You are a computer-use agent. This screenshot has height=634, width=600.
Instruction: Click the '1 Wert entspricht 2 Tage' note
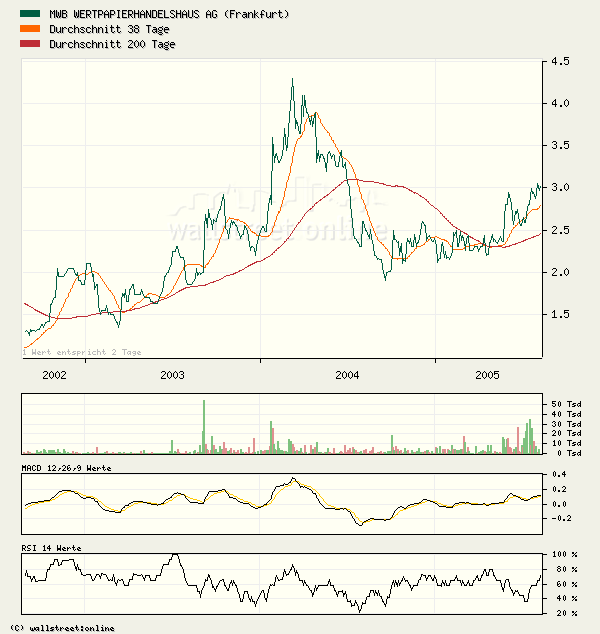pos(82,352)
